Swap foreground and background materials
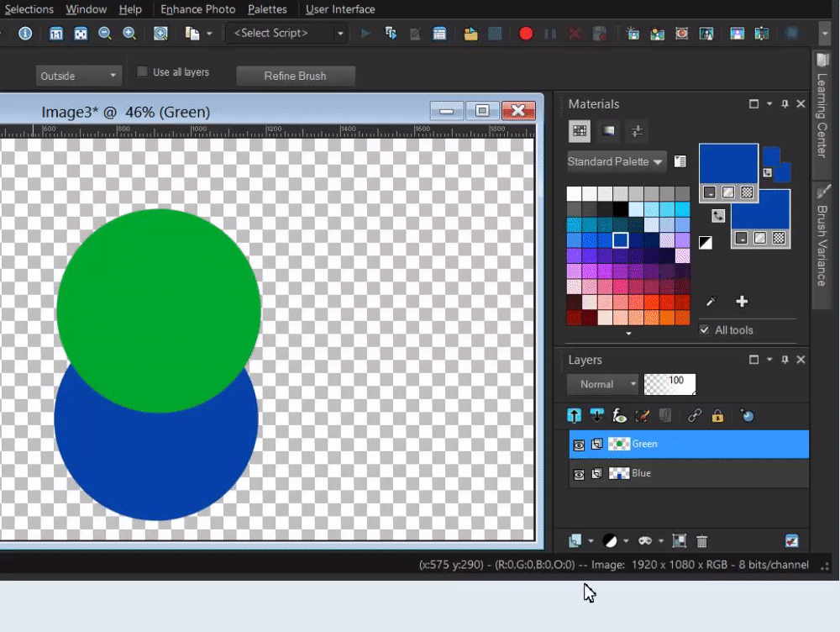840x632 pixels. [718, 216]
